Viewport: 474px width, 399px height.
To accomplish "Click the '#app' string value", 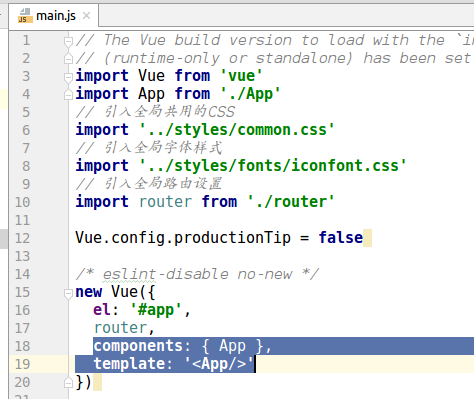I will click(x=156, y=310).
